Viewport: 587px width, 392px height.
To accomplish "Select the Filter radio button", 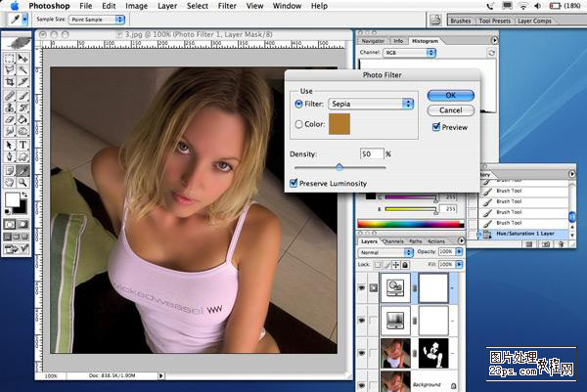I will [298, 104].
